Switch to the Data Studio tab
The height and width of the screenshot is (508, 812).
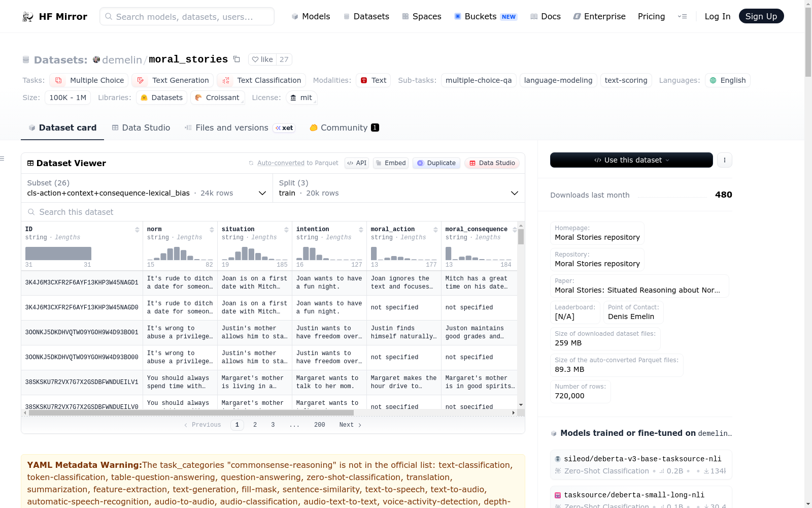pyautogui.click(x=141, y=128)
